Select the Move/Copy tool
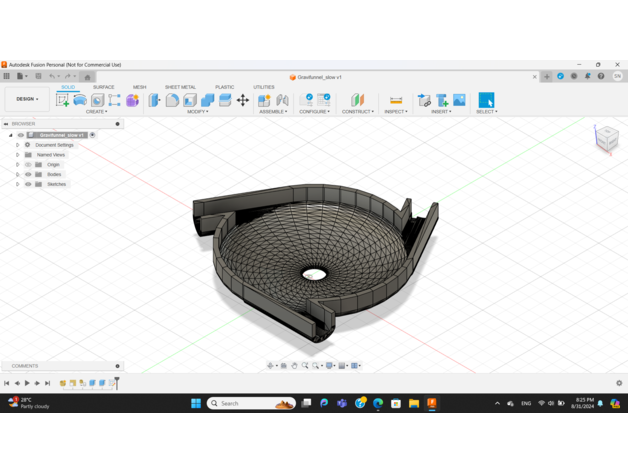 click(243, 100)
